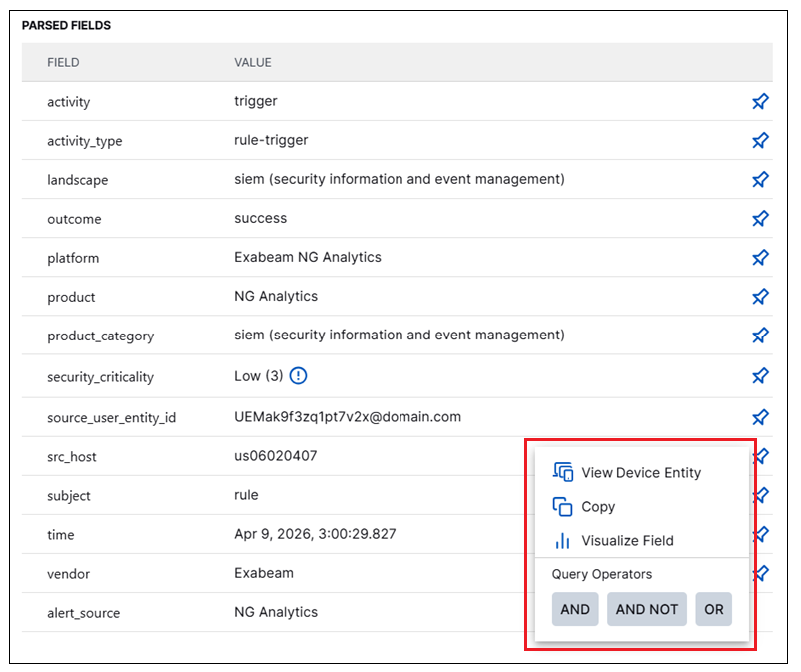The image size is (801, 672).
Task: Pin the activity field
Action: click(x=760, y=101)
